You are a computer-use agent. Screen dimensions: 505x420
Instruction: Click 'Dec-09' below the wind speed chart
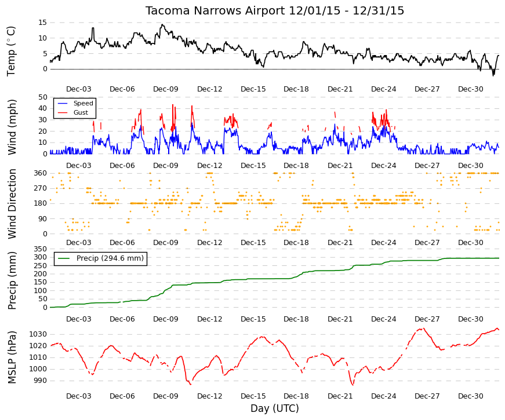coord(166,166)
